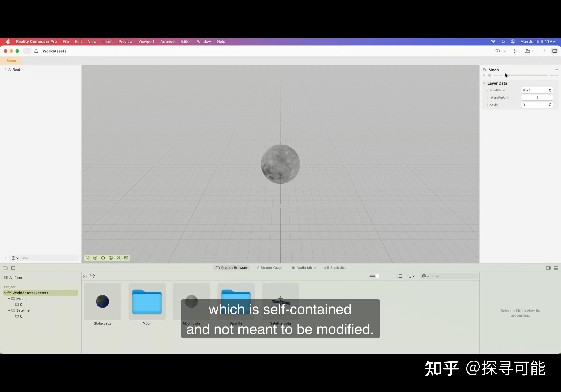Click the new folder icon in Project Browser

point(92,276)
